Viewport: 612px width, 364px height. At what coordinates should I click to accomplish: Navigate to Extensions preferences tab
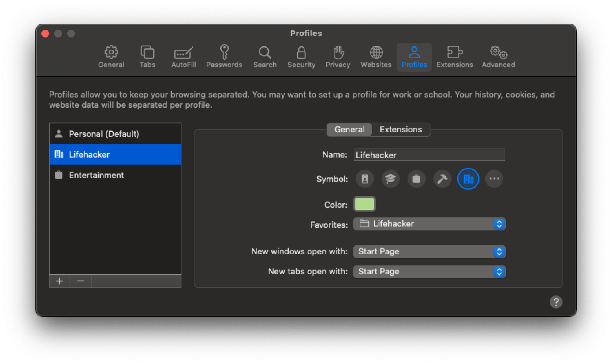point(455,56)
